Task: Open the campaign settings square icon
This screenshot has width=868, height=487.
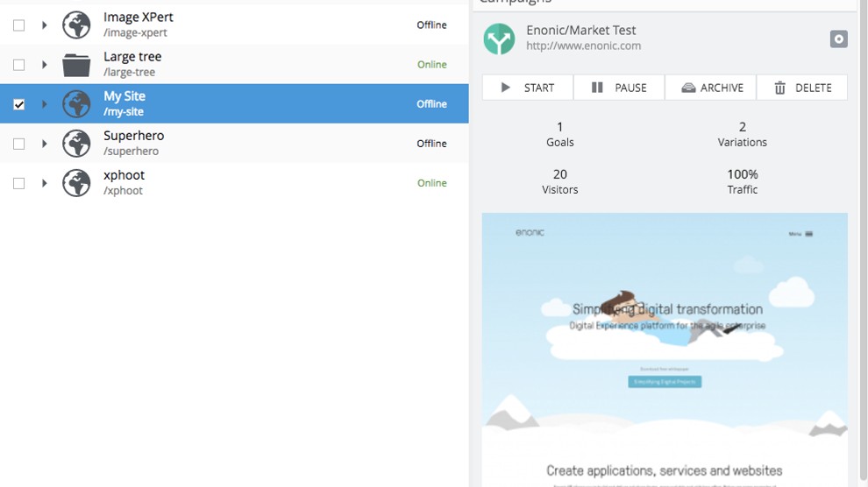Action: coord(839,39)
